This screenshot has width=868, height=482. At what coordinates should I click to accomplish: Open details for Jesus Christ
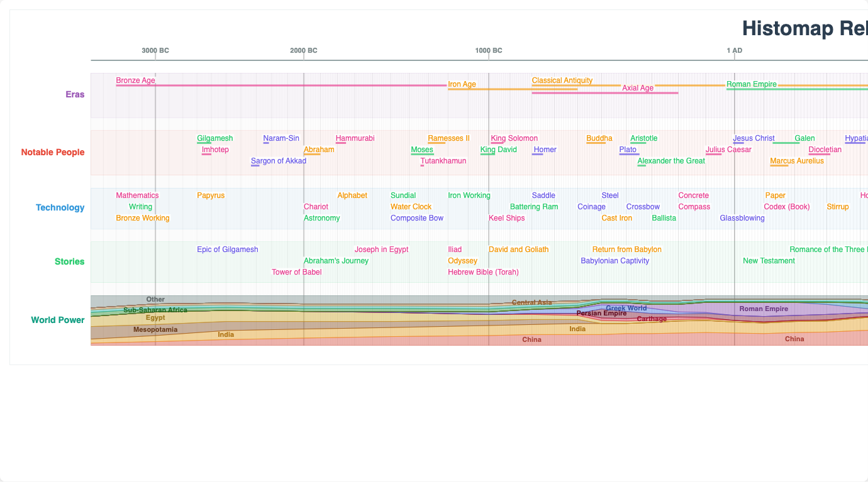tap(754, 138)
